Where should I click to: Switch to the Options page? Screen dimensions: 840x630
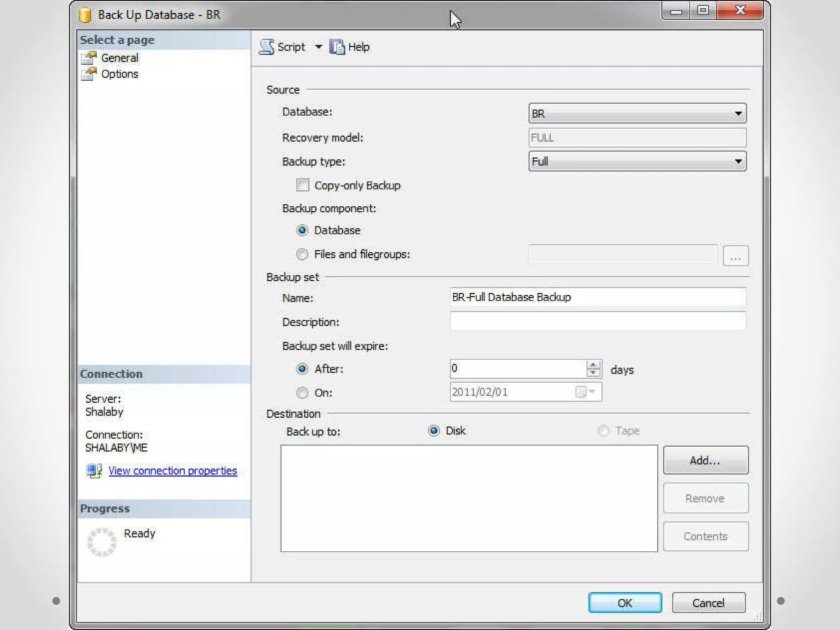pyautogui.click(x=119, y=74)
